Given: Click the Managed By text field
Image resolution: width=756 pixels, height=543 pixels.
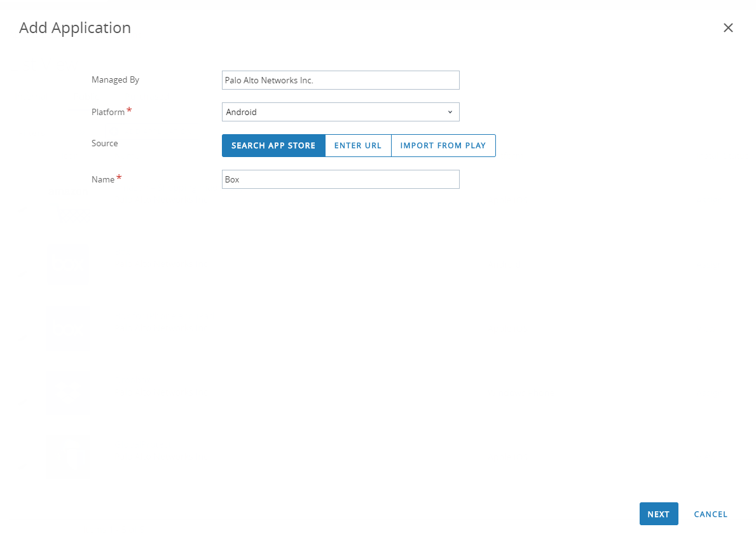Looking at the screenshot, I should [x=340, y=81].
